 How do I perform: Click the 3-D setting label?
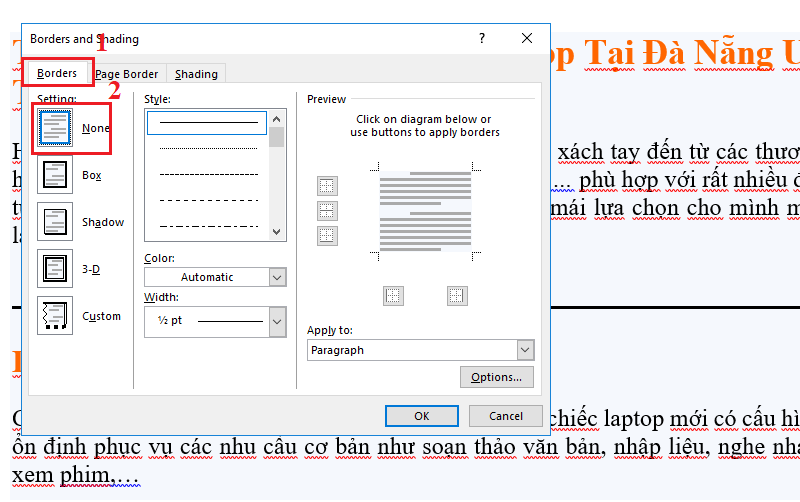(x=91, y=269)
